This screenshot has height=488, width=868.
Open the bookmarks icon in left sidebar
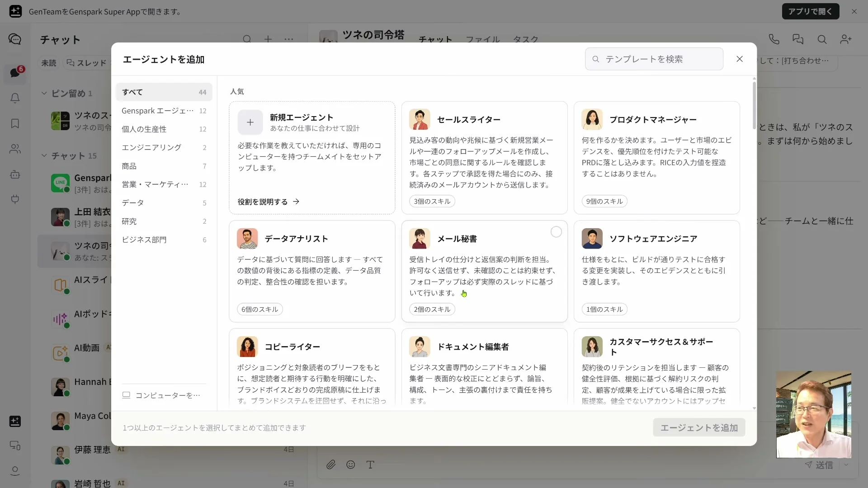click(x=15, y=123)
